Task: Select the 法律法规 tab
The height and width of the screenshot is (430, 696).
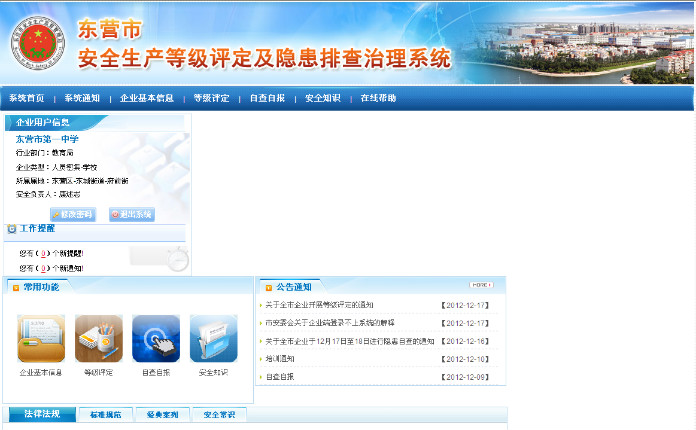Action: point(42,414)
